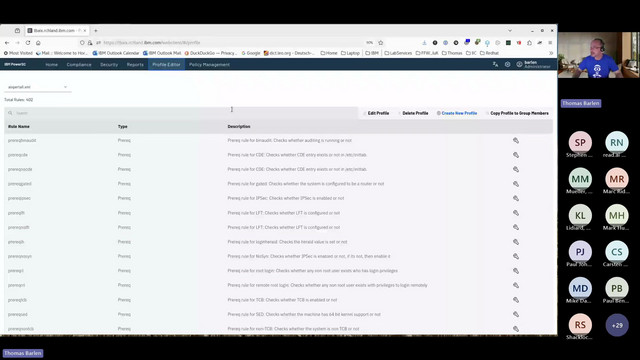The height and width of the screenshot is (360, 640).
Task: Switch to the Compliance tab
Action: point(79,64)
